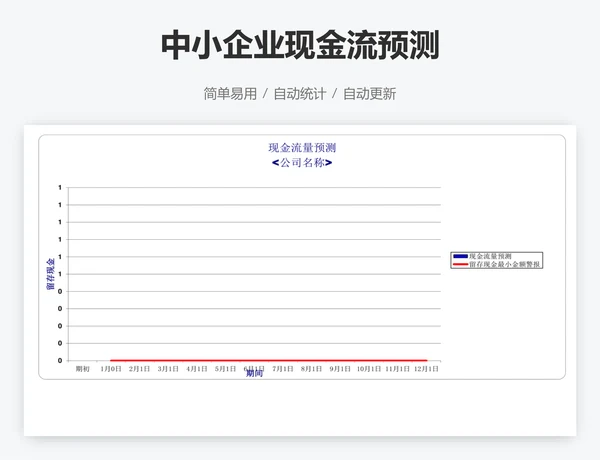Viewport: 600px width, 460px height.
Task: Click the blue legend swatch
Action: click(x=460, y=256)
